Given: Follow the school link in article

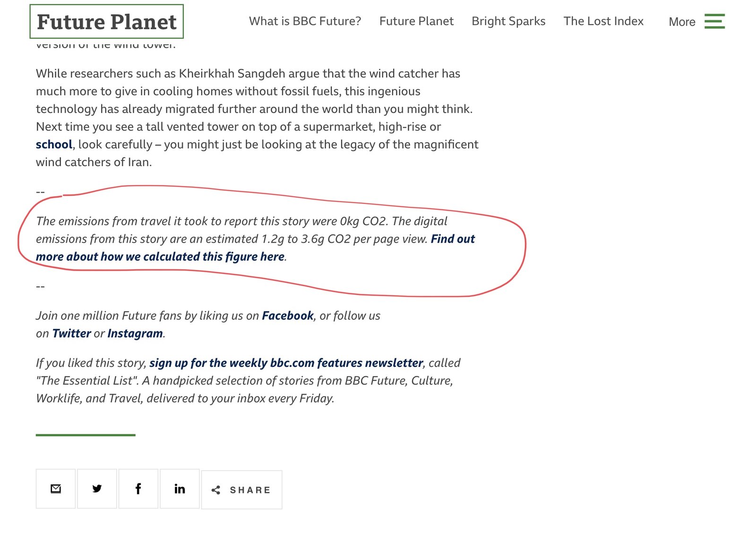Looking at the screenshot, I should click(x=54, y=144).
